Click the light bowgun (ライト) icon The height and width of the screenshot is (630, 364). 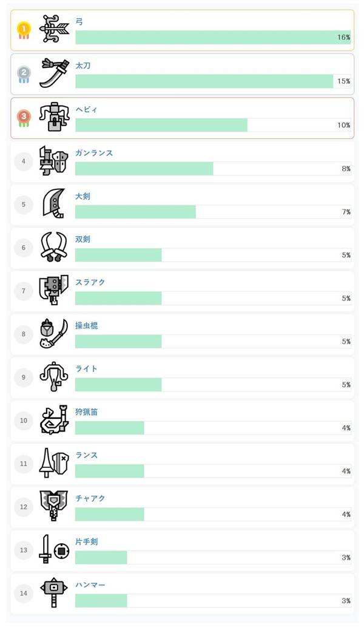[x=55, y=377]
